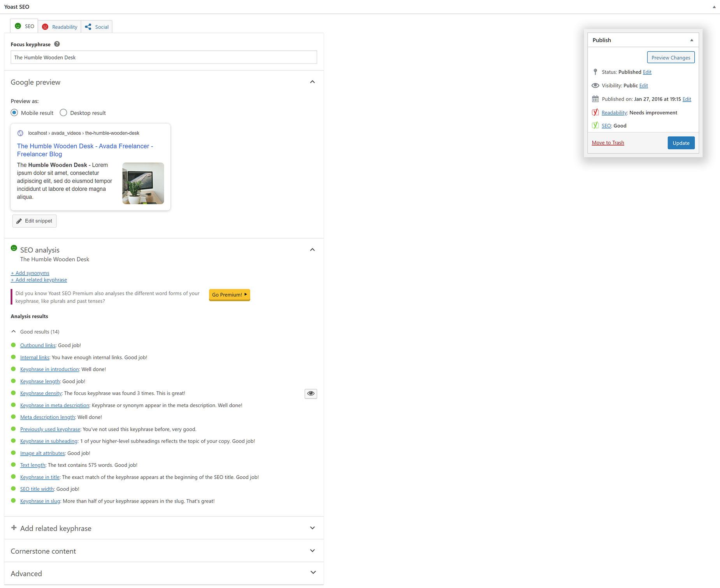Collapse Good results (14) list

(x=14, y=332)
